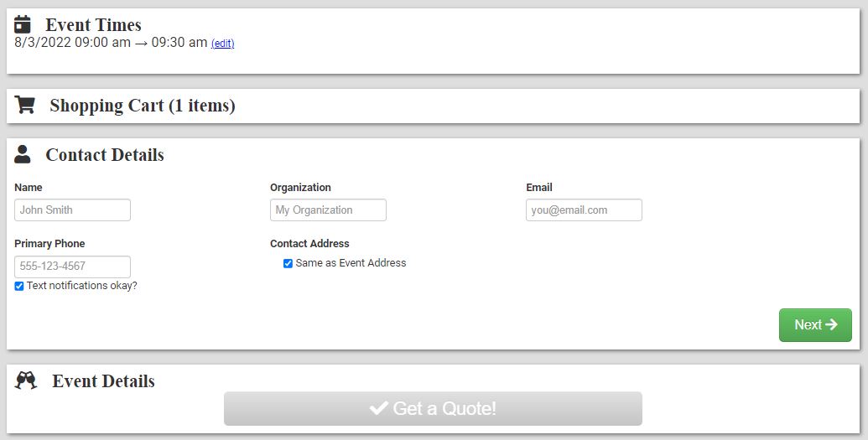Focus the Name input field
868x440 pixels.
coord(72,210)
